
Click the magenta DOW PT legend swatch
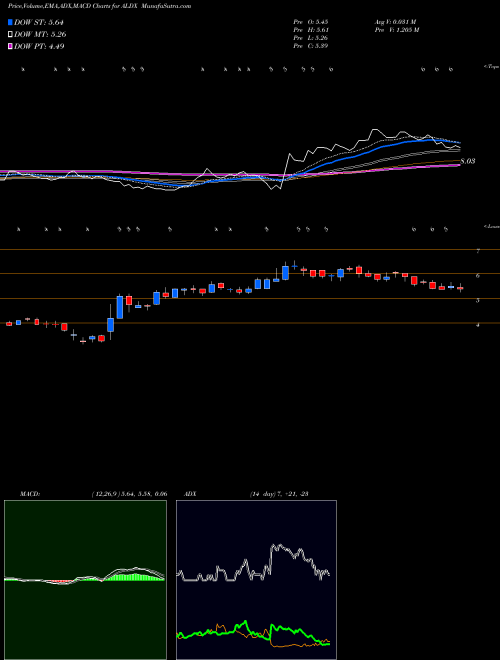[x=11, y=46]
